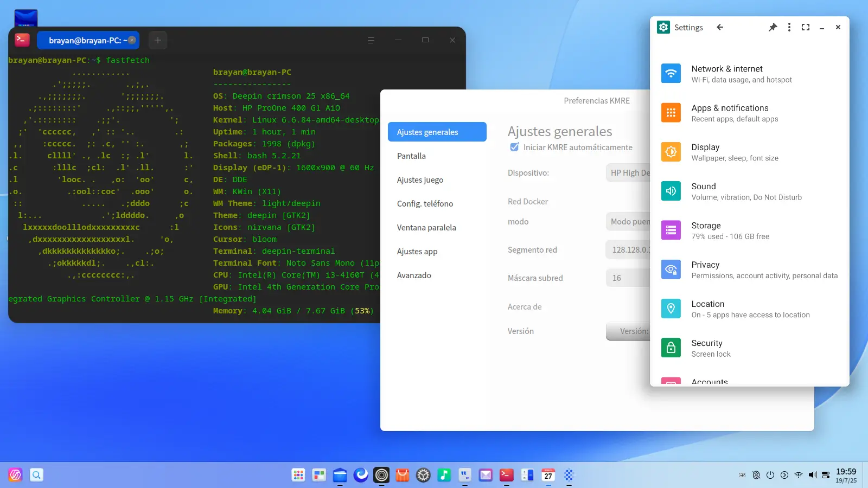Switch to the Avanzado section
This screenshot has height=488, width=868.
click(437, 275)
